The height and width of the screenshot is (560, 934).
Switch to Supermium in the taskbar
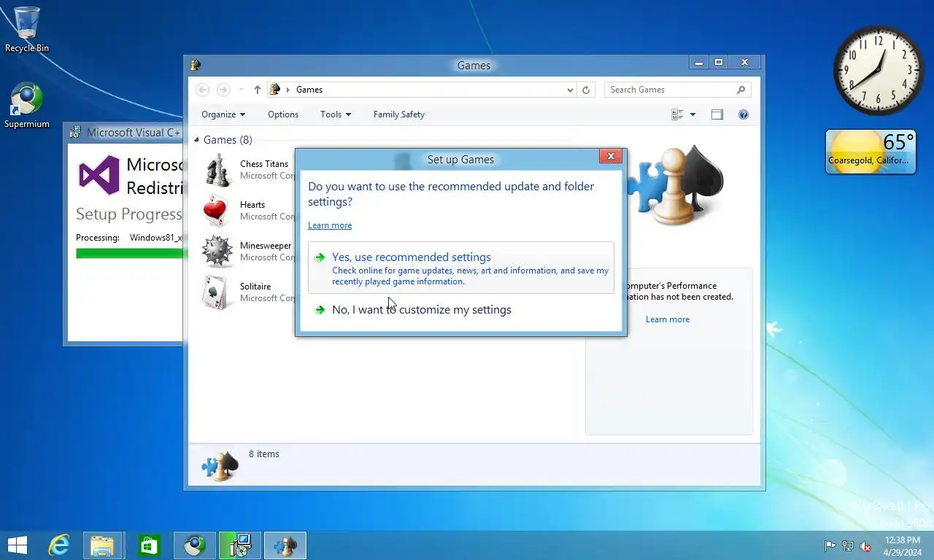pos(195,545)
